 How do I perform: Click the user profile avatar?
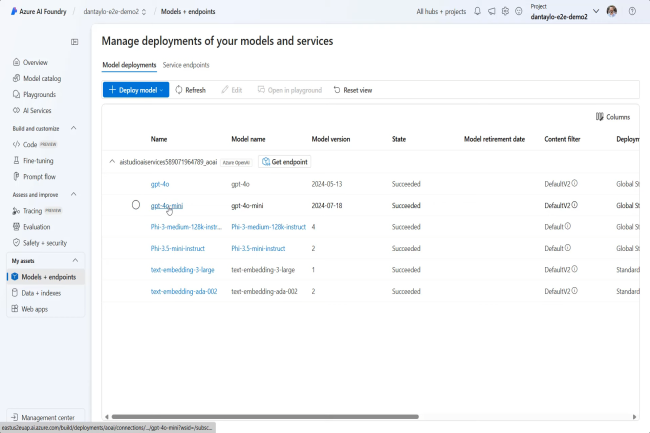pyautogui.click(x=612, y=11)
